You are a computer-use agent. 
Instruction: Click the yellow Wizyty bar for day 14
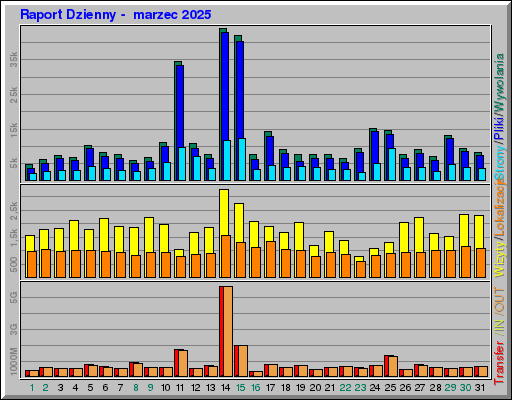[224, 212]
